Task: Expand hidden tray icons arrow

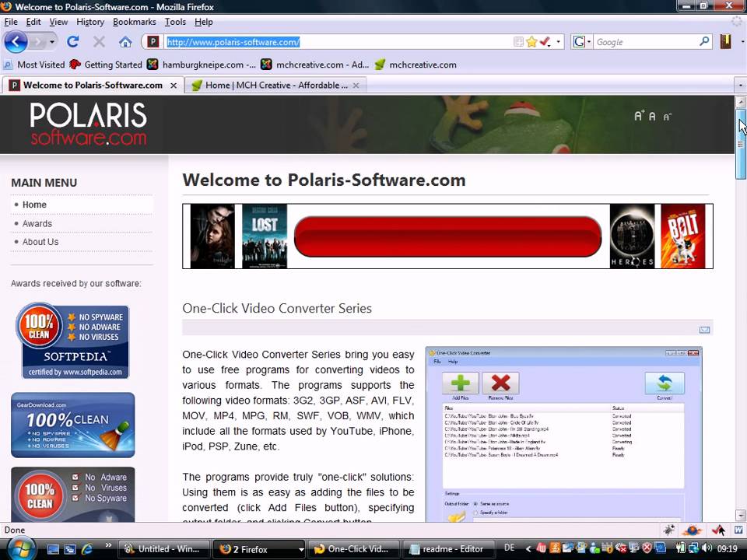Action: 528,548
